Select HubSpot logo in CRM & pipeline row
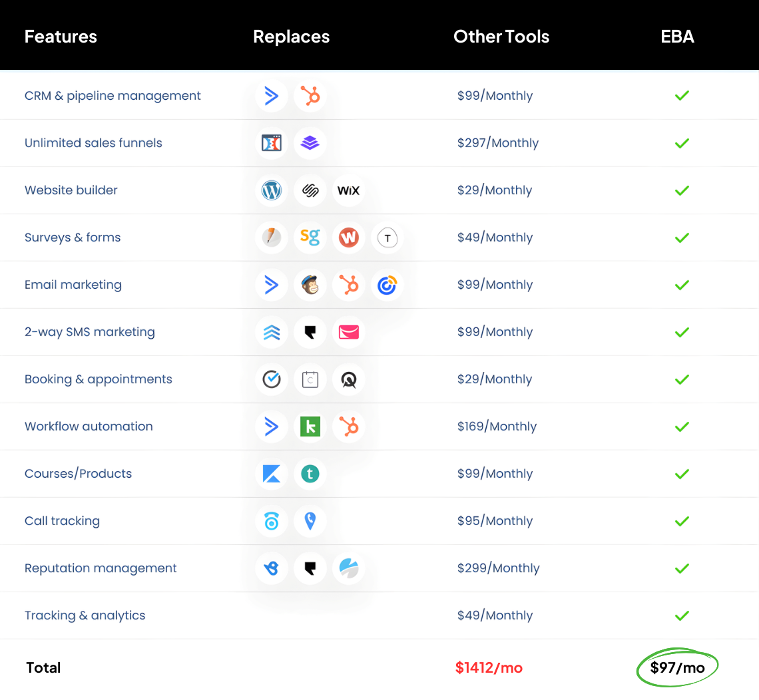 point(310,96)
